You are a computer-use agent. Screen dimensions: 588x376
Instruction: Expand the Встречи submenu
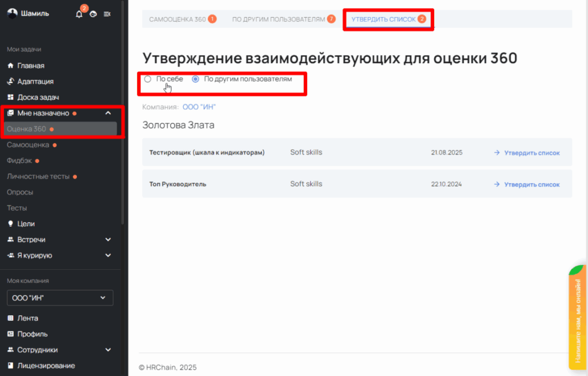(x=109, y=239)
